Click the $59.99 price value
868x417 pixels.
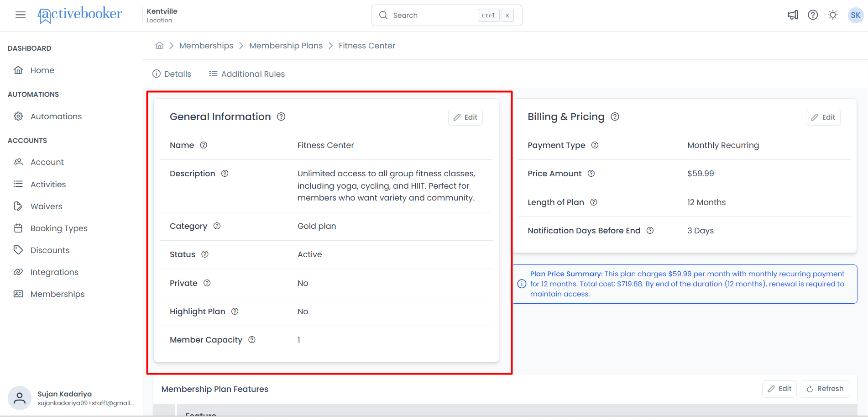pyautogui.click(x=701, y=174)
